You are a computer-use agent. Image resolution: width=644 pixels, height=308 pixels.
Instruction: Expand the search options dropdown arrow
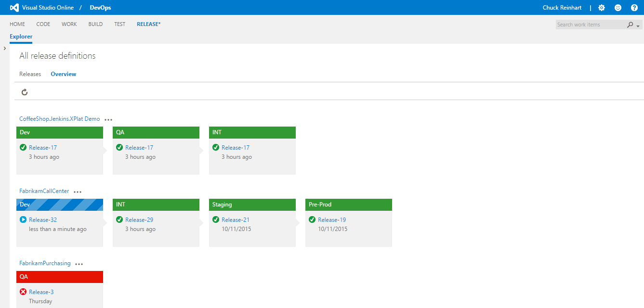[638, 26]
